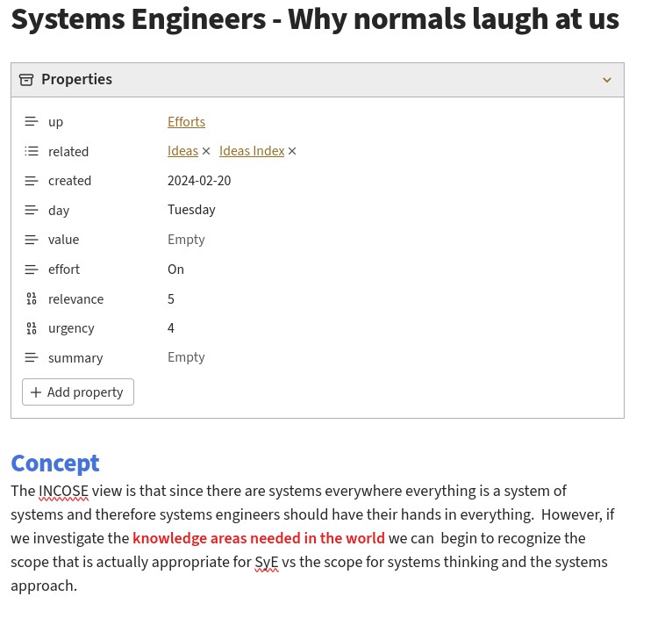Collapse the Properties panel with the chevron

click(607, 80)
